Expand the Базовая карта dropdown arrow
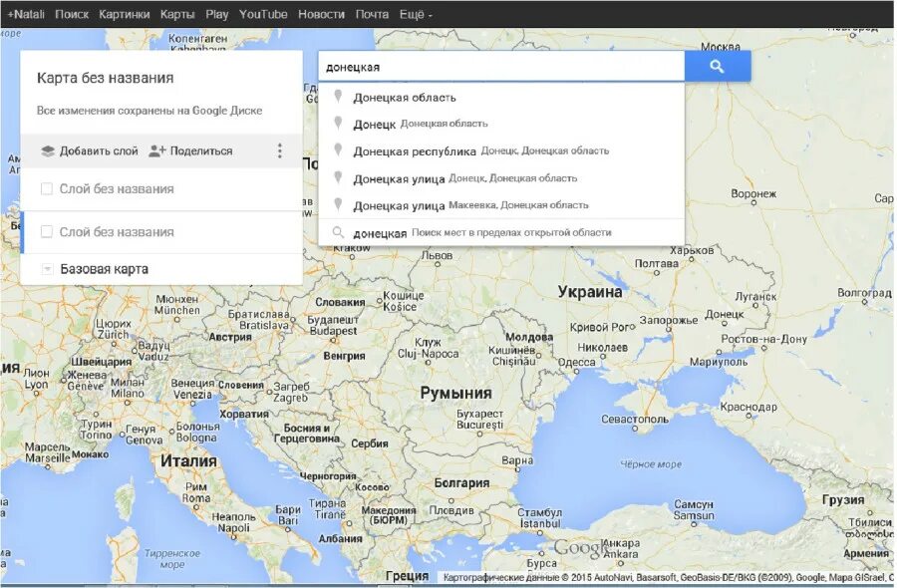Viewport: 897px width, 588px height. (x=48, y=269)
